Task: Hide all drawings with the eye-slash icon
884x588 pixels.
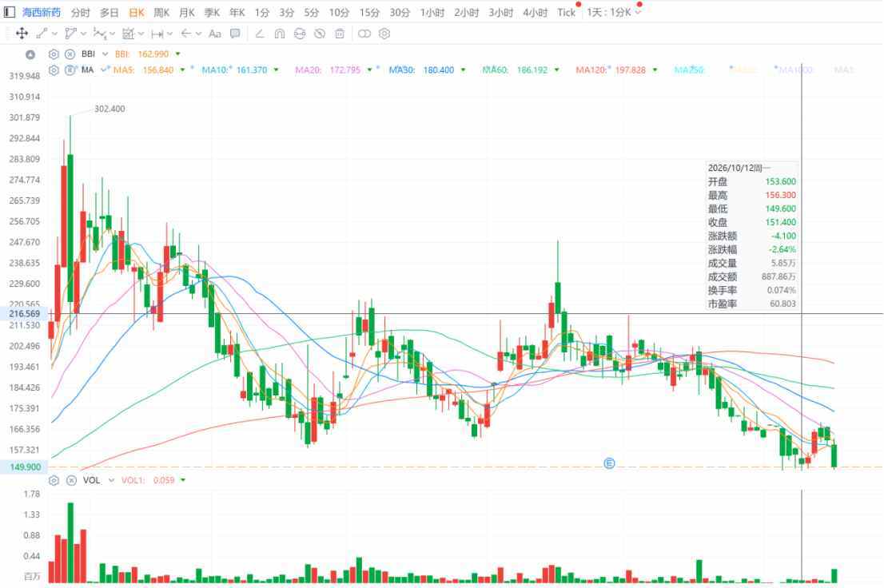Action: (x=320, y=34)
